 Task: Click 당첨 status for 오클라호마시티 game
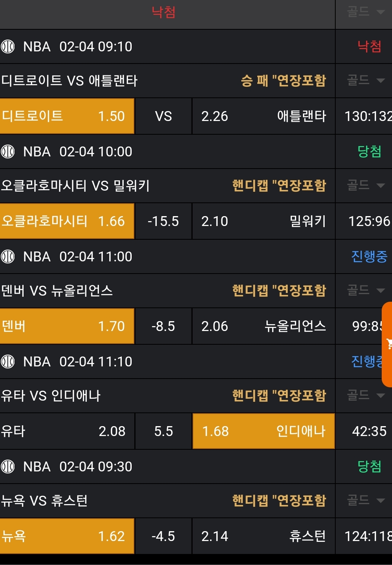point(369,151)
